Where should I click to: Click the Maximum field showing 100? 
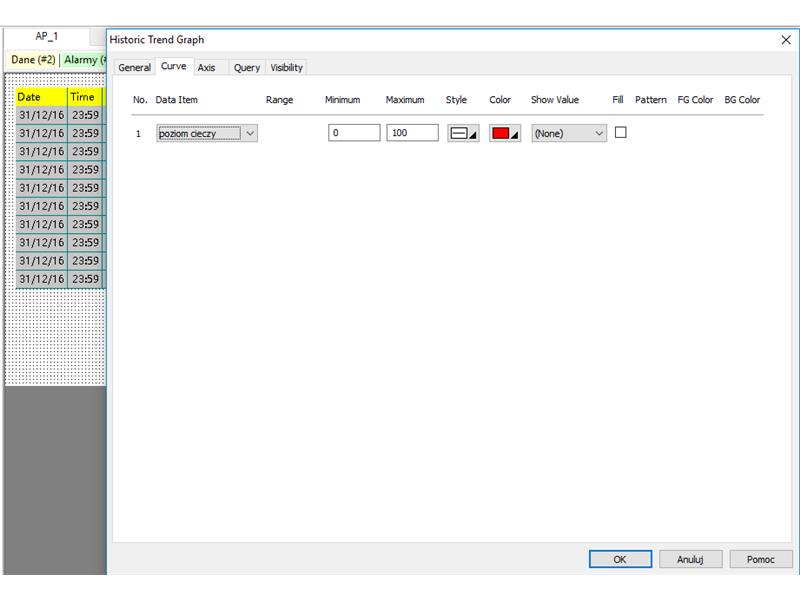point(412,133)
